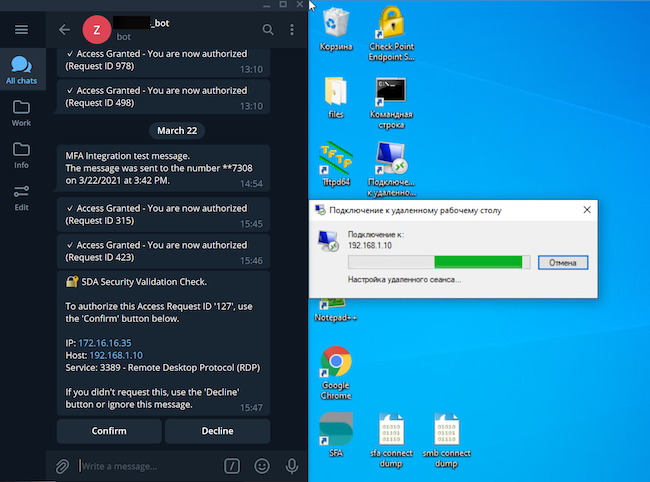This screenshot has height=482, width=650.
Task: Open Edit folders settings
Action: (21, 197)
